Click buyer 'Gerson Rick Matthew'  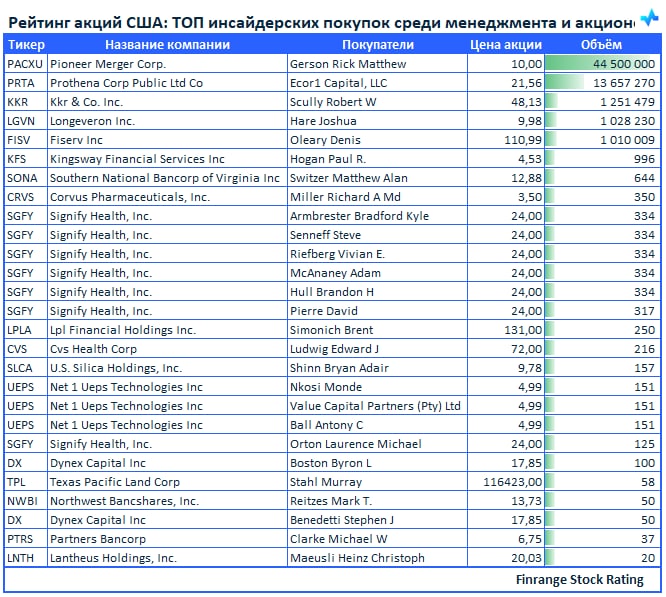[x=348, y=64]
